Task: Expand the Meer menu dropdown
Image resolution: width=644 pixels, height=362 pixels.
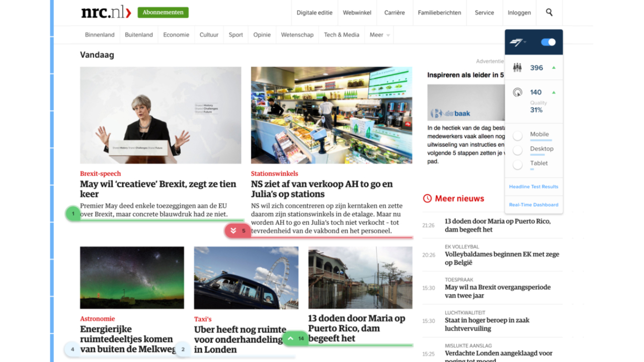Action: 380,35
